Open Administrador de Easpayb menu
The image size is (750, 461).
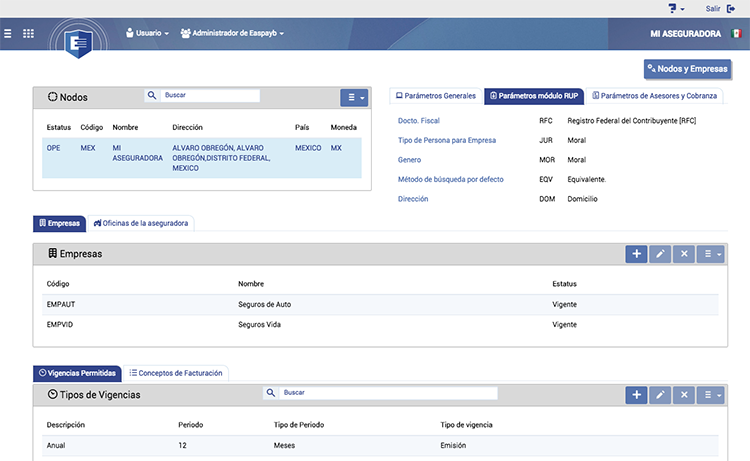[x=232, y=33]
